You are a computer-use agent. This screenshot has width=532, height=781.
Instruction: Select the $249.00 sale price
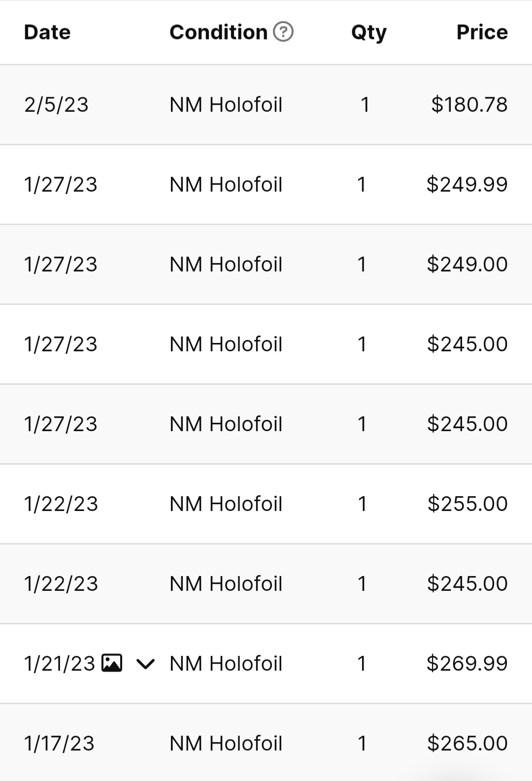[x=467, y=264]
